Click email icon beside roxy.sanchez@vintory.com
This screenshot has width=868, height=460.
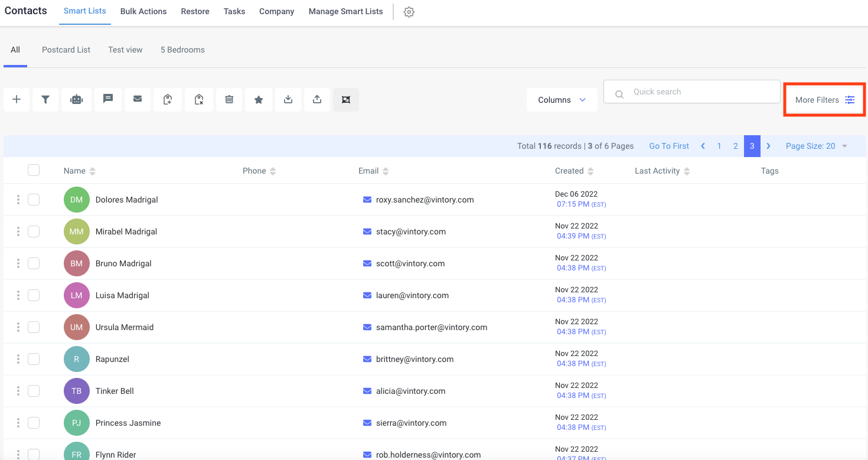[x=367, y=200]
